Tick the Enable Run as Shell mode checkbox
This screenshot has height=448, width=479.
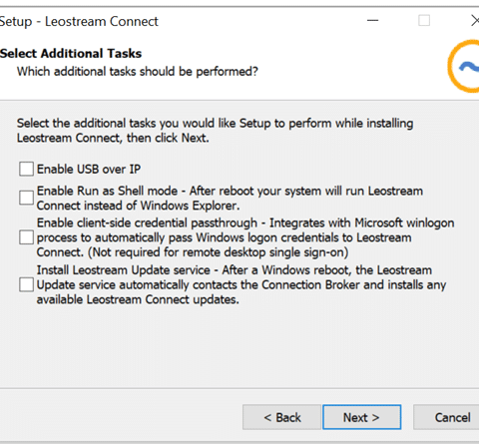pyautogui.click(x=26, y=198)
